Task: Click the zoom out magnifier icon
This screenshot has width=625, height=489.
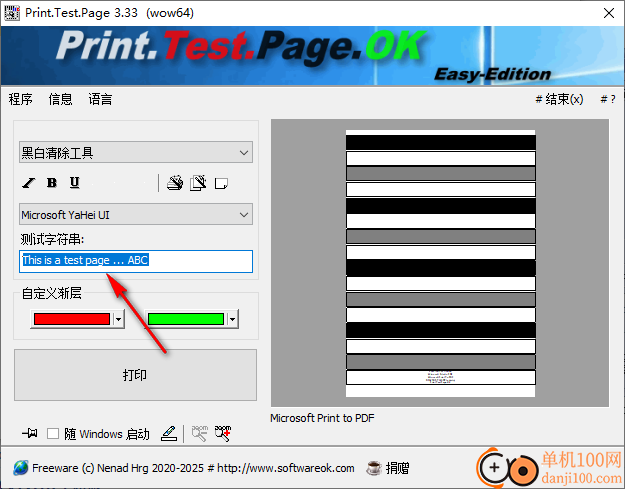Action: [200, 433]
